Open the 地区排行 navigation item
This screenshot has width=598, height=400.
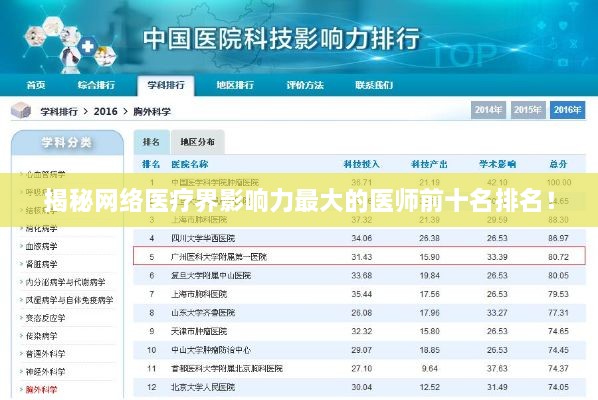pos(235,85)
